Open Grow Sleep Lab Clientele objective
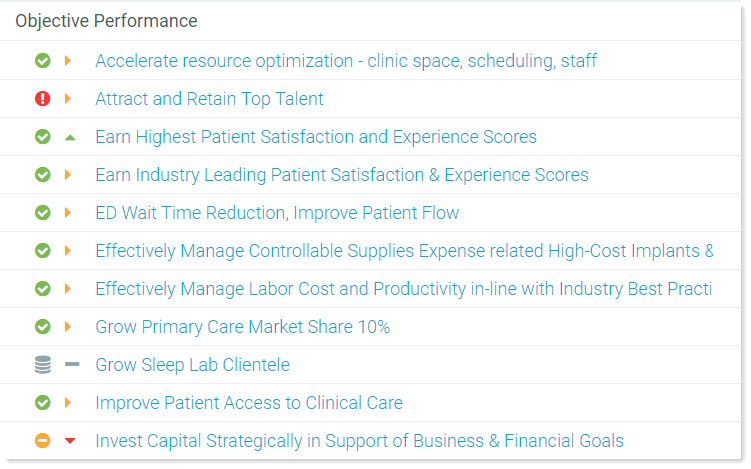 192,365
